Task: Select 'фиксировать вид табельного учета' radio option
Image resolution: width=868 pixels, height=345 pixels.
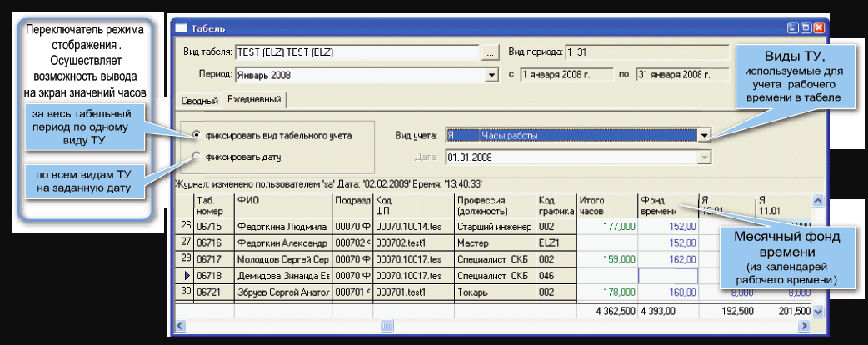Action: (x=197, y=134)
